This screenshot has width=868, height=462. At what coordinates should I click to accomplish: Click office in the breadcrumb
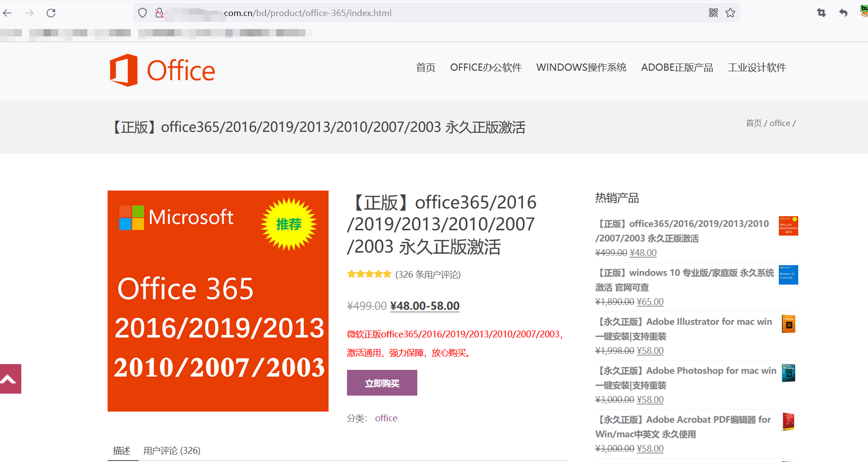(x=780, y=123)
